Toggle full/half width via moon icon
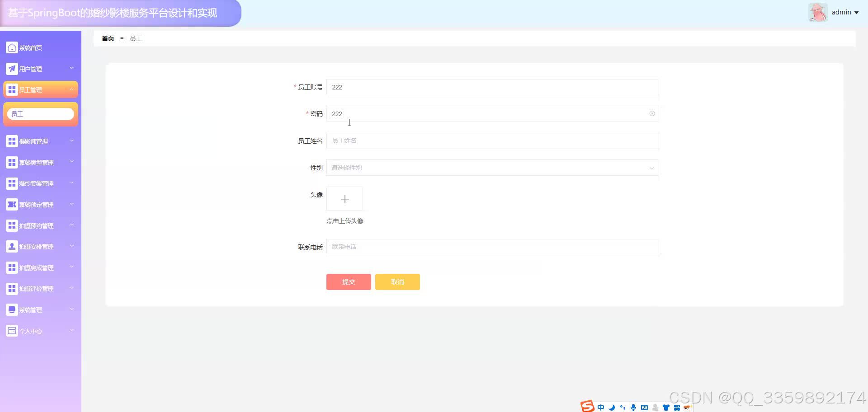 [611, 407]
